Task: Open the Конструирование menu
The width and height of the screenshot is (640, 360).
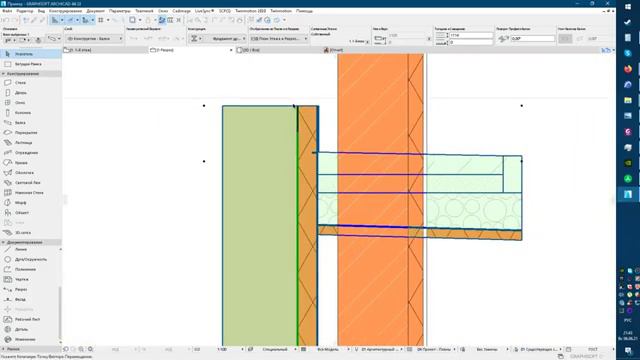Action: click(65, 11)
